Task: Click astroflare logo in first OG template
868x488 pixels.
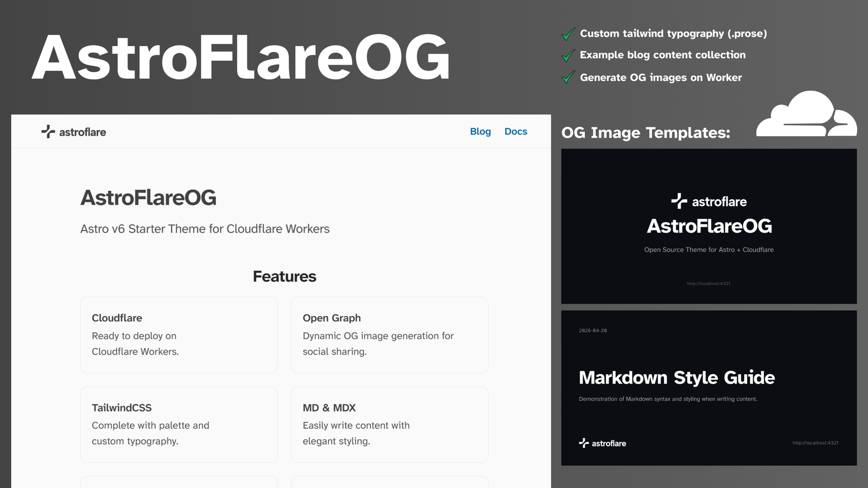Action: point(709,202)
